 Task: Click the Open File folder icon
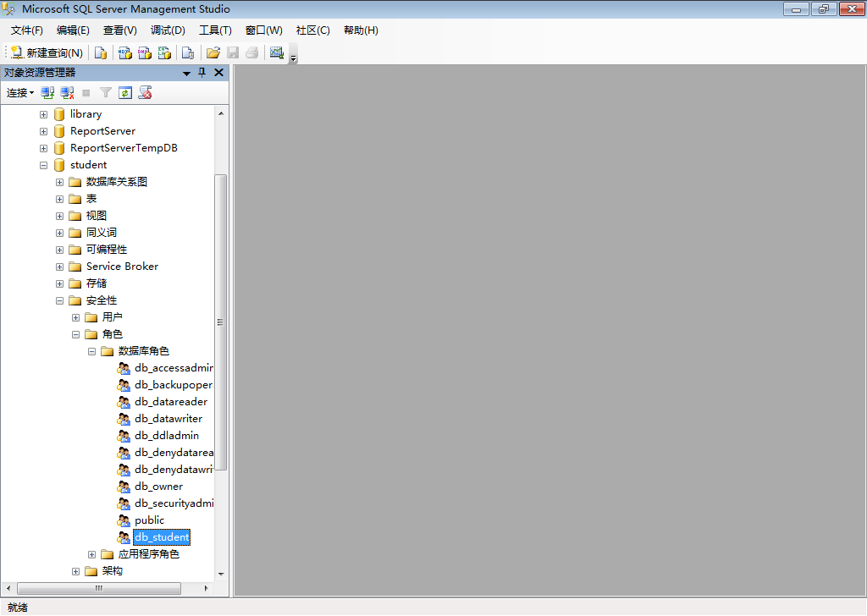coord(213,52)
